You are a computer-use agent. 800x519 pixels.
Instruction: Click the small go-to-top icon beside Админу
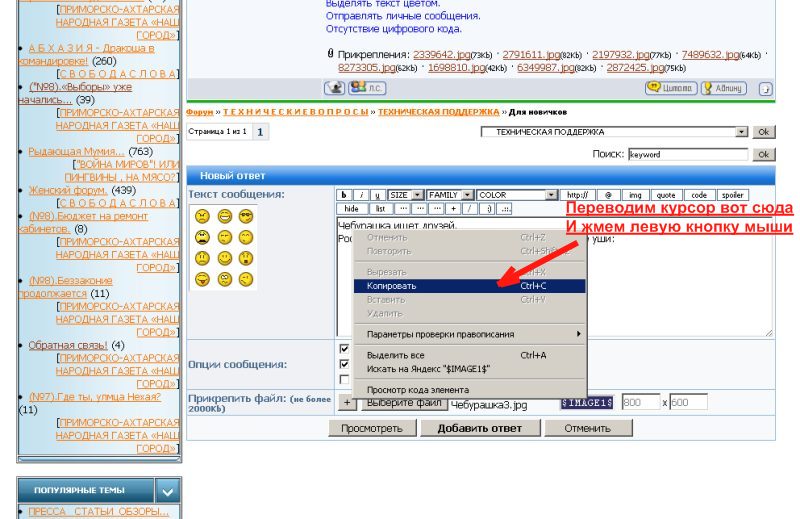(765, 89)
